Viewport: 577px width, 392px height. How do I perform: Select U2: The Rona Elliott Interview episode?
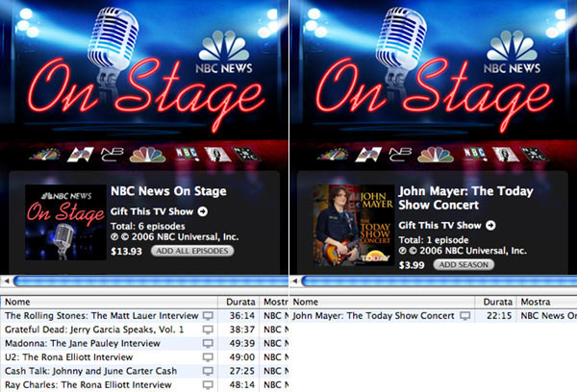coord(68,356)
